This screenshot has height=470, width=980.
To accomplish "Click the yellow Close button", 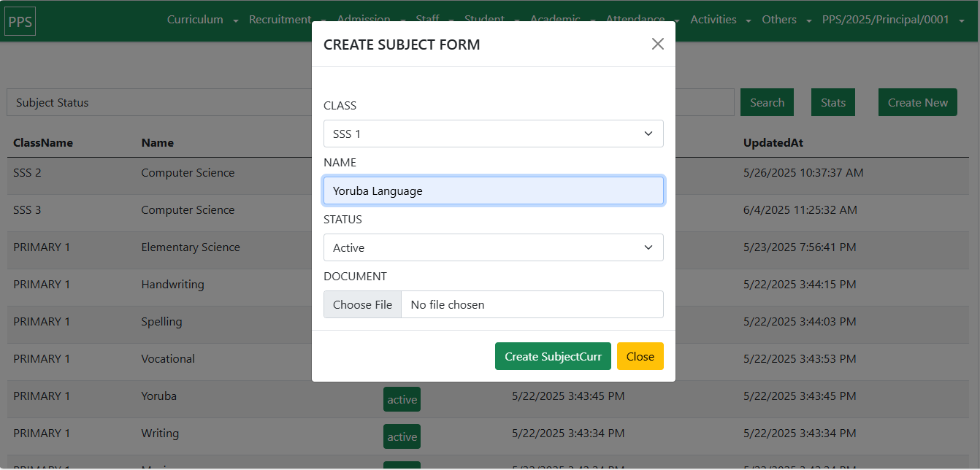I will coord(640,356).
